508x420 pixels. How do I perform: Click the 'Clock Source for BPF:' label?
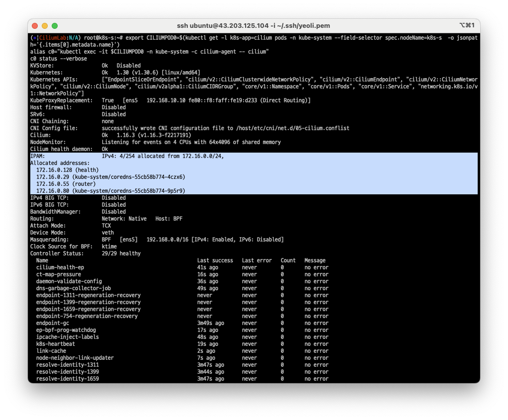(61, 247)
